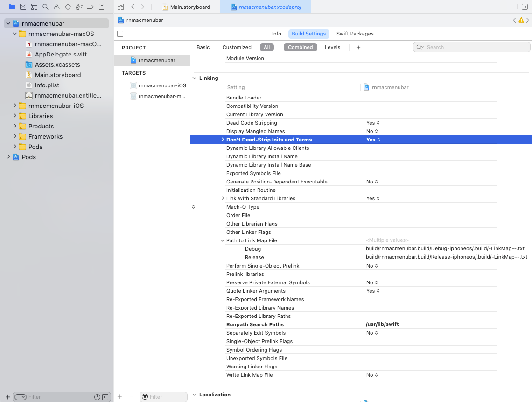Show All build settings
Image resolution: width=532 pixels, height=402 pixels.
267,47
